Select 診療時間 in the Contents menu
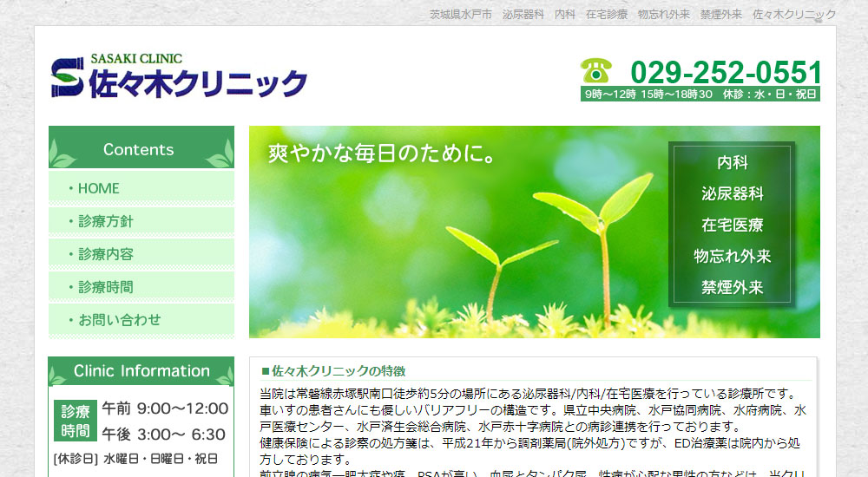This screenshot has height=477, width=868. [141, 287]
